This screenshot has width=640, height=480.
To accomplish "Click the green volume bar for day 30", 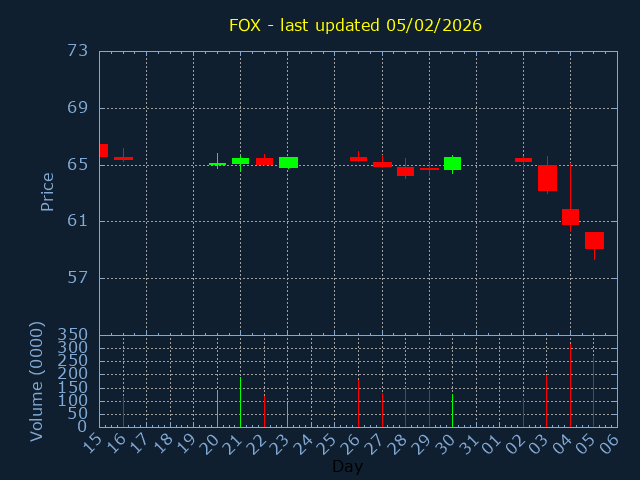I will 452,411.
